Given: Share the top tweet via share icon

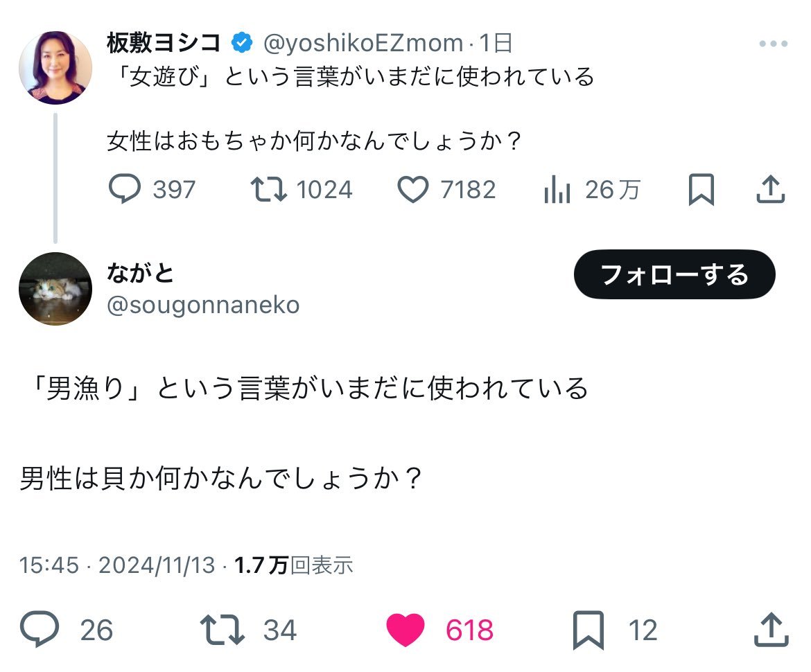Looking at the screenshot, I should (770, 189).
